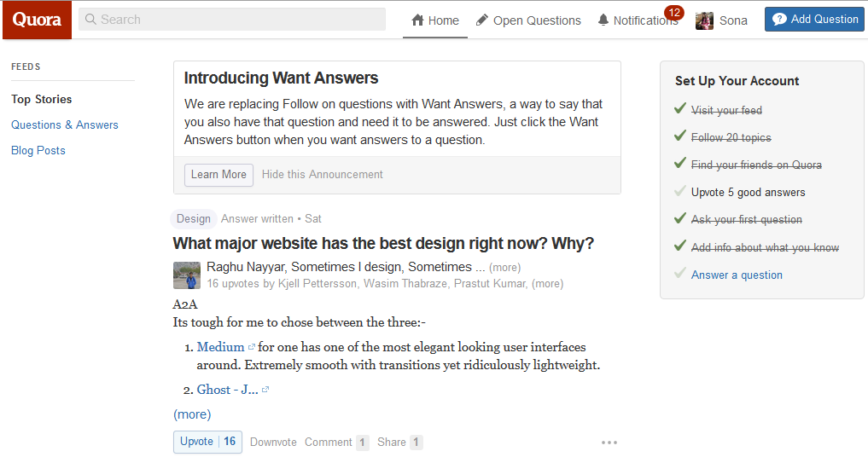Viewport: 868px width, 463px height.
Task: Click Hide this Announcement
Action: (x=322, y=175)
